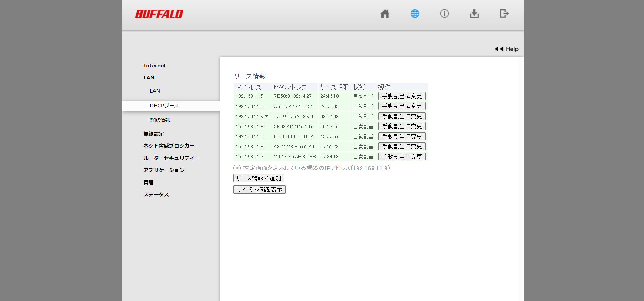Select the LAN submenu item

[x=155, y=91]
